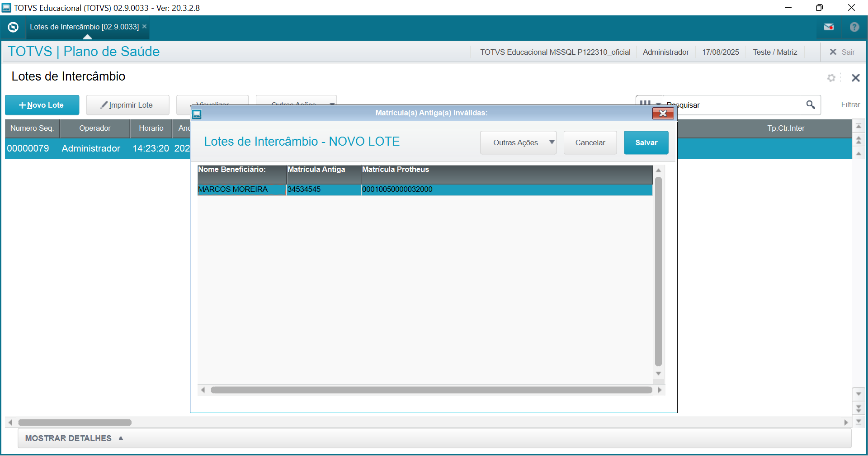
Task: Select the Administrador operator cell in the grid
Action: [95, 148]
